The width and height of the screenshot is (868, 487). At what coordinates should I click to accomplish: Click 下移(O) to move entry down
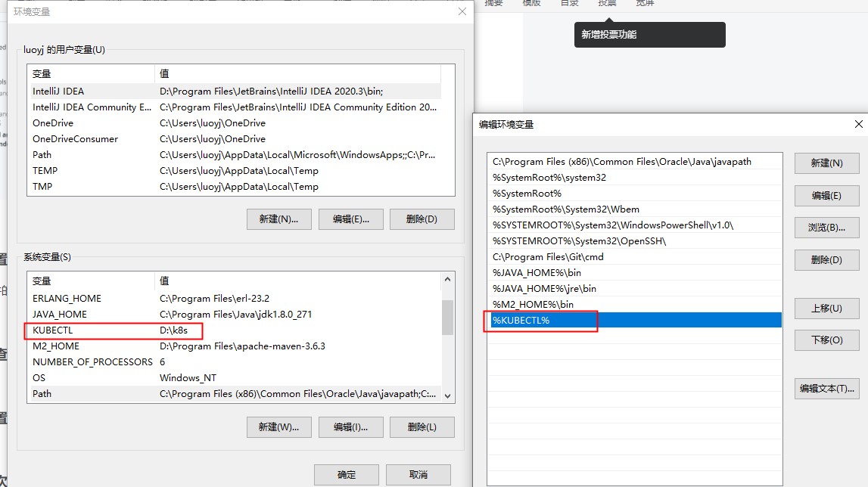pos(826,340)
